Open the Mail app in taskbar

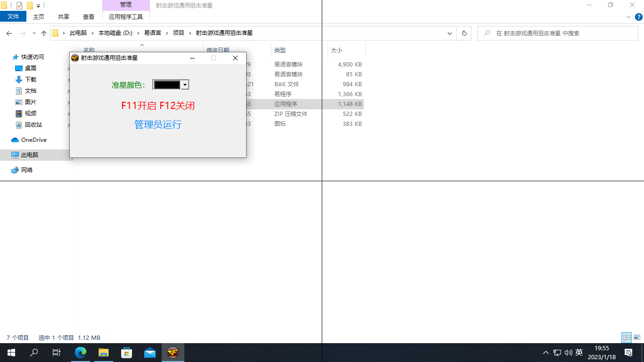(150, 353)
